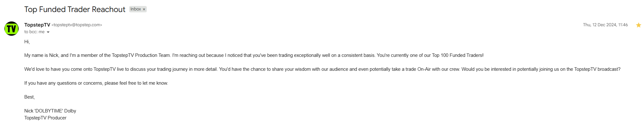
Task: Click the phrase 'Top 100 Funded Traders!'
Action: [x=457, y=55]
